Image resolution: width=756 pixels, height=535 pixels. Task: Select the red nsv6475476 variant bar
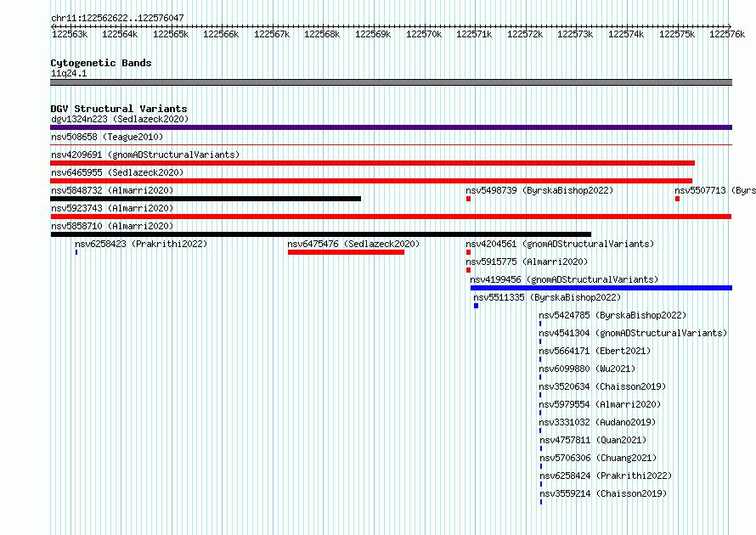347,252
